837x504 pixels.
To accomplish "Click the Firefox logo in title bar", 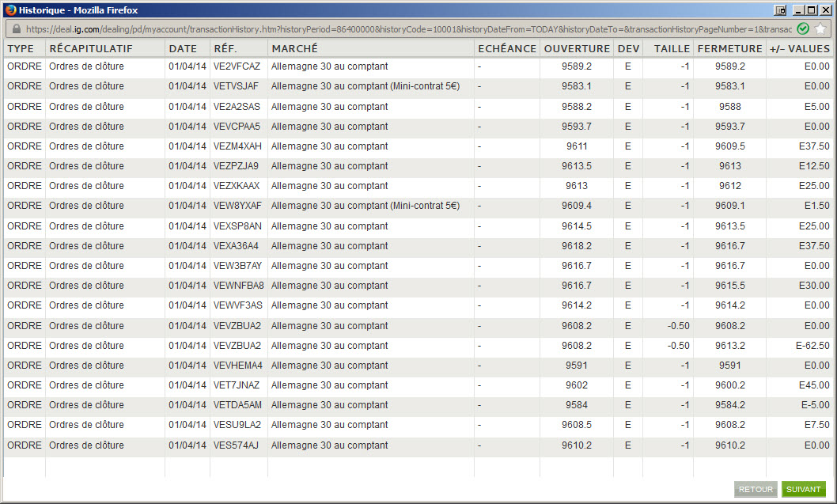I will 10,10.
